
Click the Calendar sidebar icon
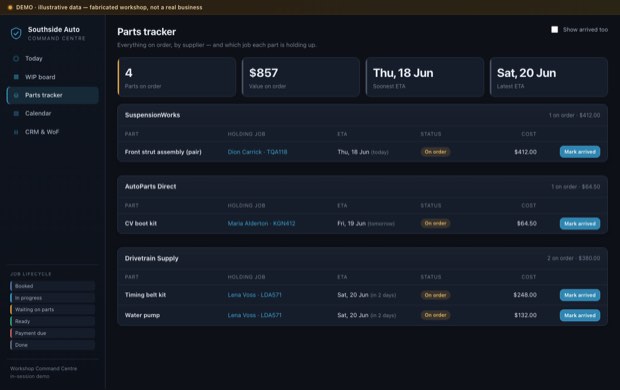click(x=16, y=114)
